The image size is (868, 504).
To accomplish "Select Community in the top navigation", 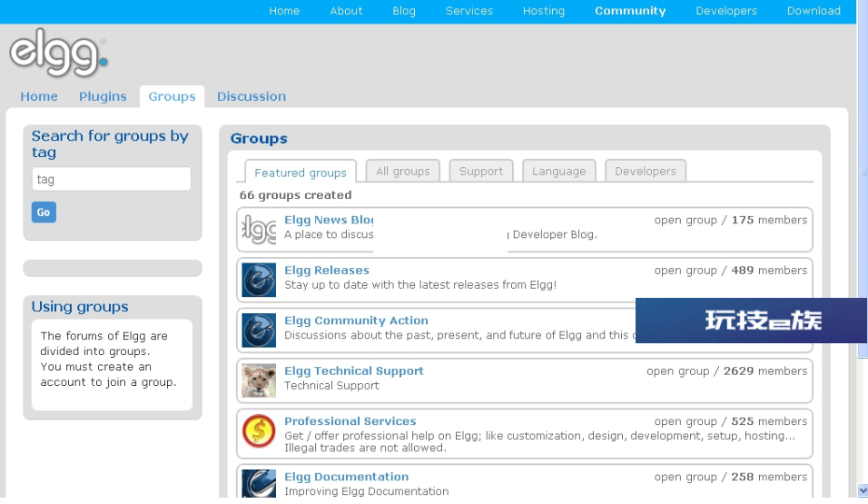I will tap(630, 11).
